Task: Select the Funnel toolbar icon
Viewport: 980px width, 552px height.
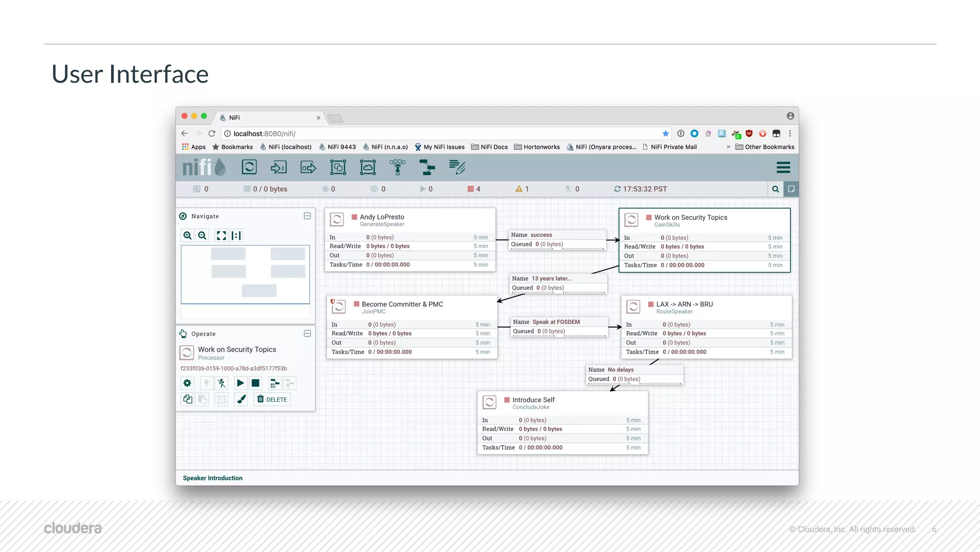Action: pyautogui.click(x=397, y=168)
